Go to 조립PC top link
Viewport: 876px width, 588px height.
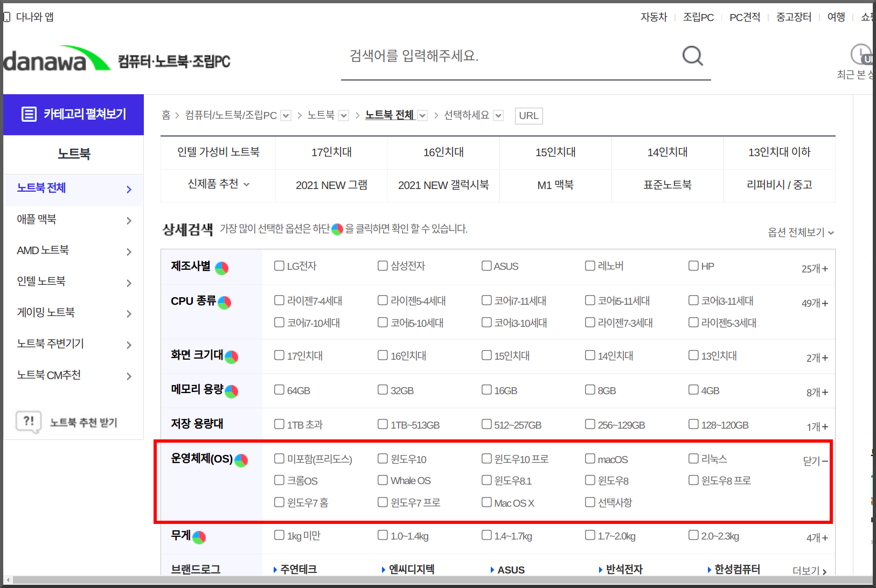point(698,17)
